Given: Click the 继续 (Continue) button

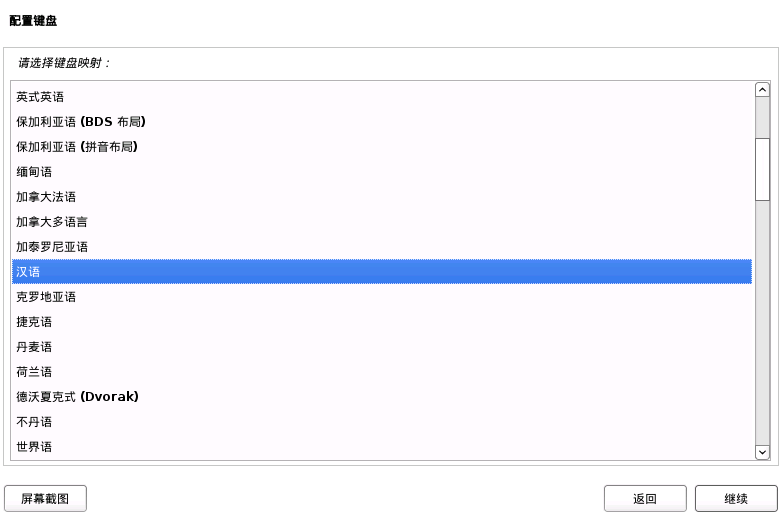Looking at the screenshot, I should click(736, 499).
